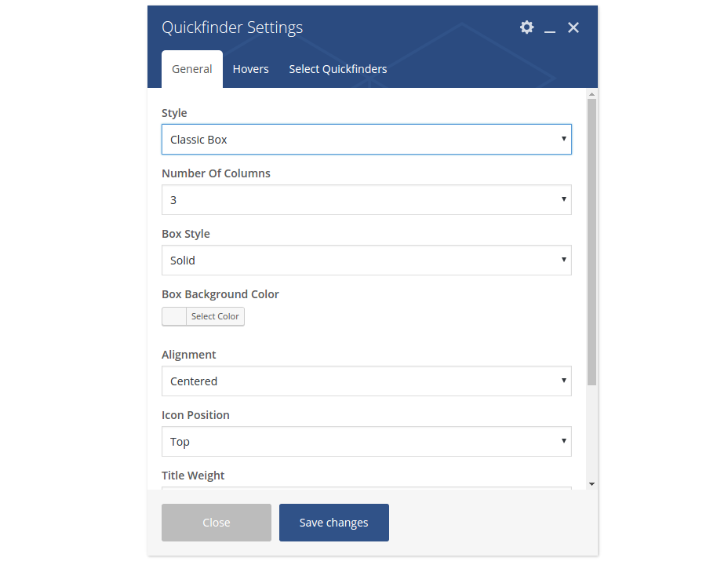Open the gear settings icon in header
The width and height of the screenshot is (728, 565).
526,27
